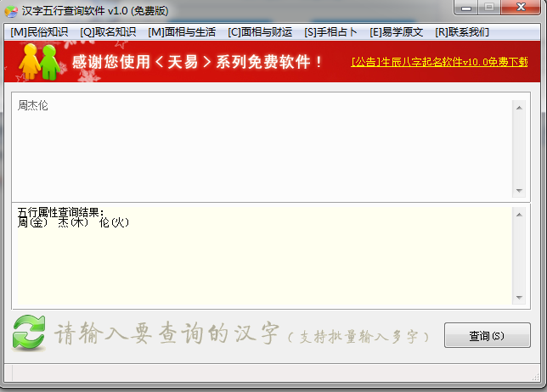This screenshot has height=392, width=547.
Task: Open the 民俗知识 menu
Action: [39, 32]
